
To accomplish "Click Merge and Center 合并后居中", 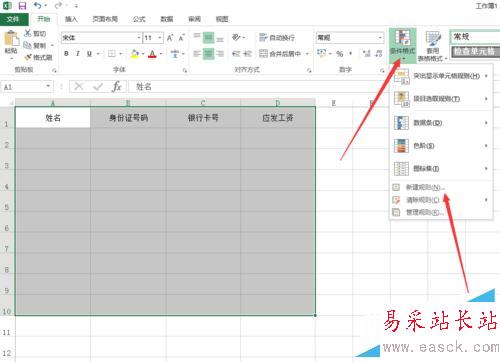I will (280, 53).
